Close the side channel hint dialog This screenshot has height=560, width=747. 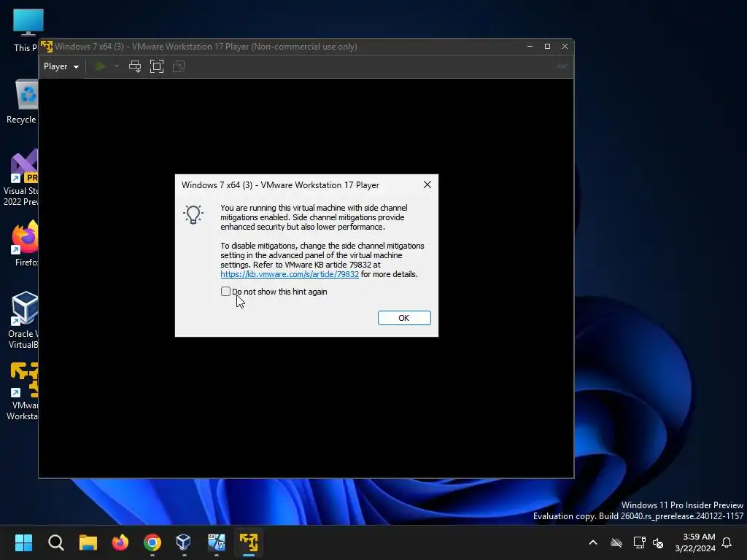(427, 184)
